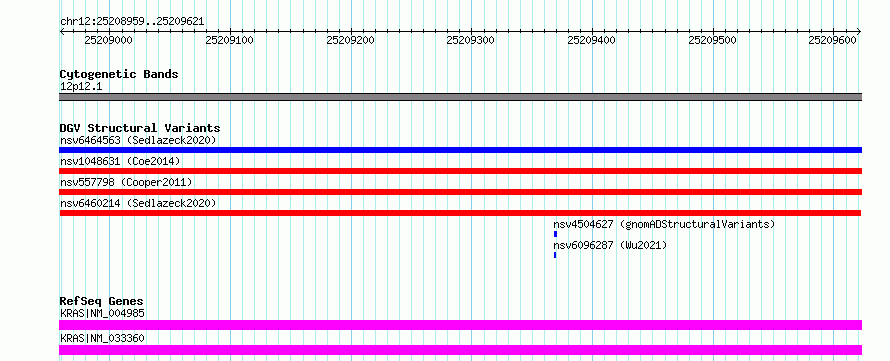This screenshot has height=361, width=890.
Task: Click the KRAS|NM_033360 label
Action: (102, 338)
